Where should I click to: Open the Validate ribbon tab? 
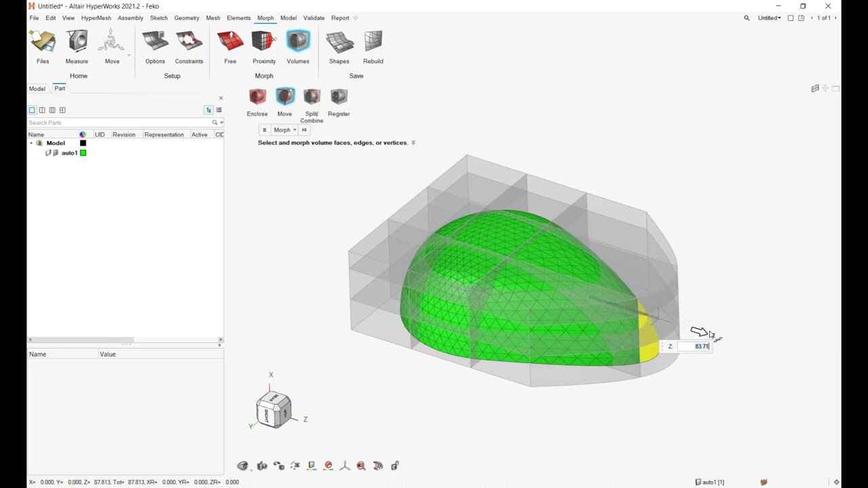pyautogui.click(x=314, y=18)
